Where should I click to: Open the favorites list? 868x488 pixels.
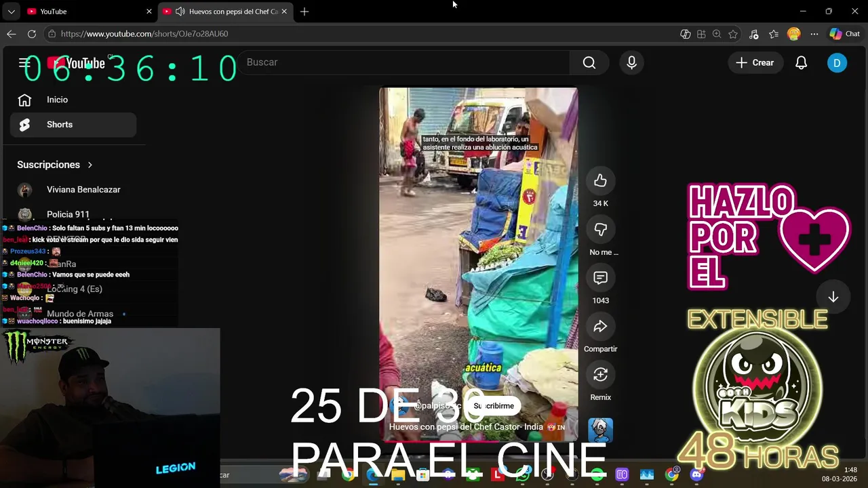[774, 34]
